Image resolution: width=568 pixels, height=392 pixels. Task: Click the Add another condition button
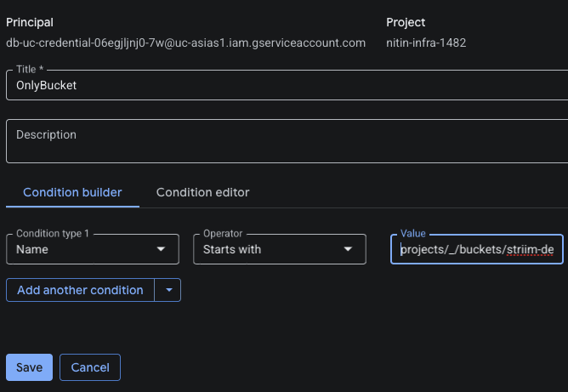(80, 290)
